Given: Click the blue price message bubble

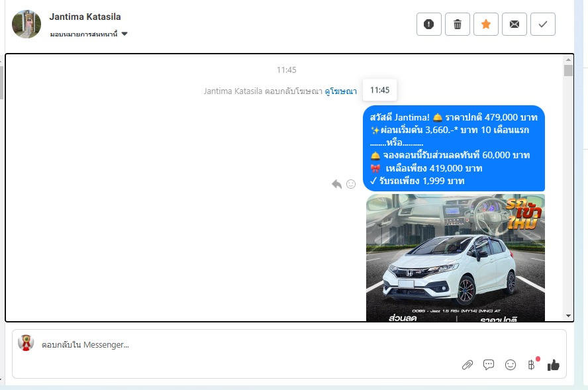Looking at the screenshot, I should point(454,148).
